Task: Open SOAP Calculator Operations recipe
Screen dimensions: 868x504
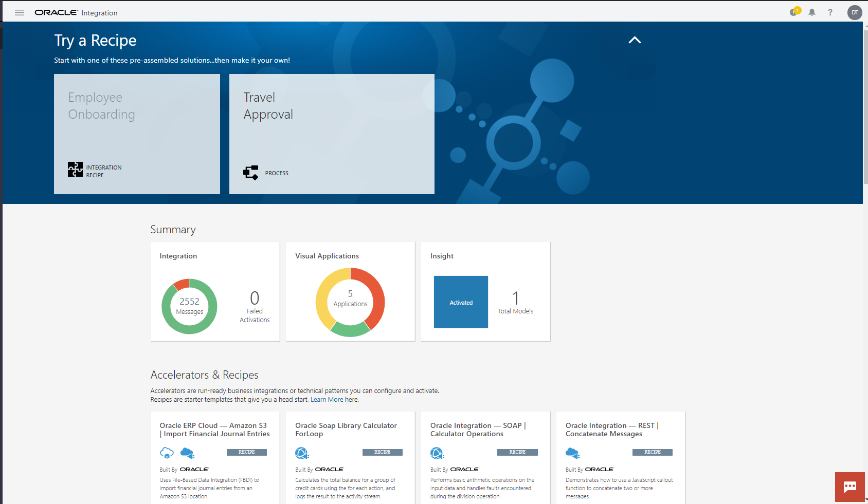Action: point(478,430)
